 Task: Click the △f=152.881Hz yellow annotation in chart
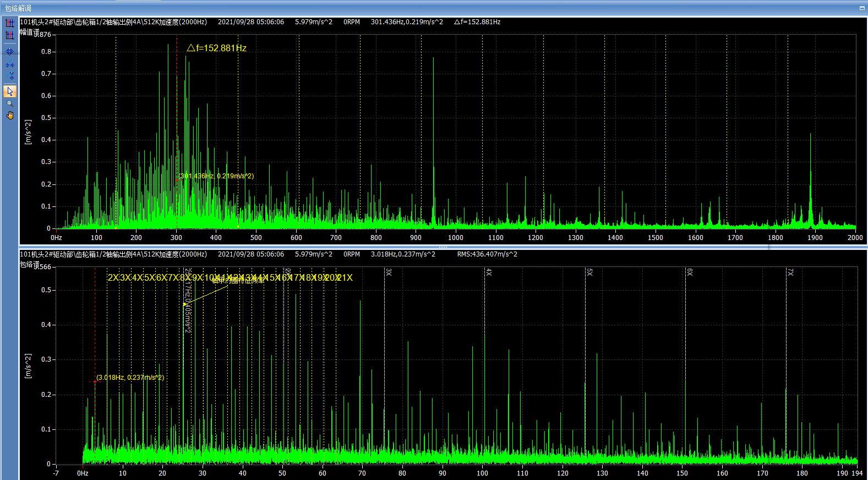pyautogui.click(x=216, y=48)
